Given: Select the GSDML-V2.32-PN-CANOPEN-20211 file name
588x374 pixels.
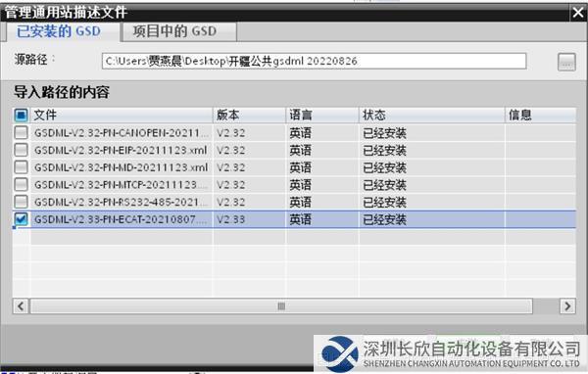Looking at the screenshot, I should point(122,132).
